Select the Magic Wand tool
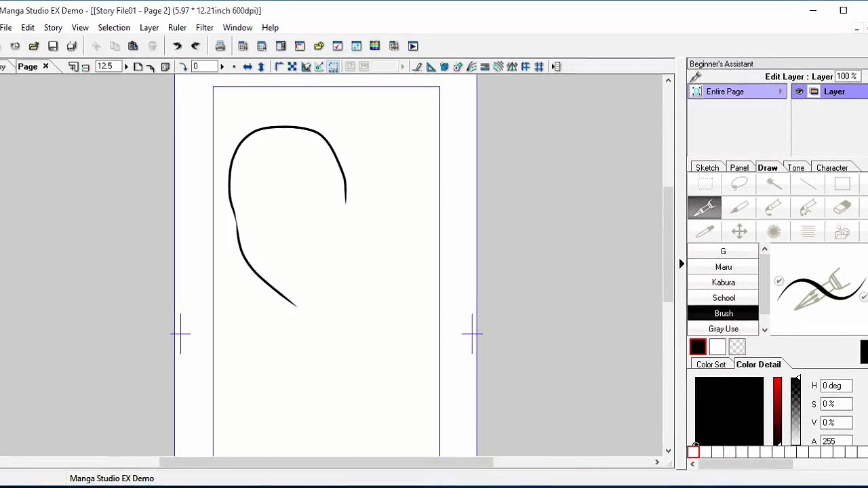 pos(774,184)
